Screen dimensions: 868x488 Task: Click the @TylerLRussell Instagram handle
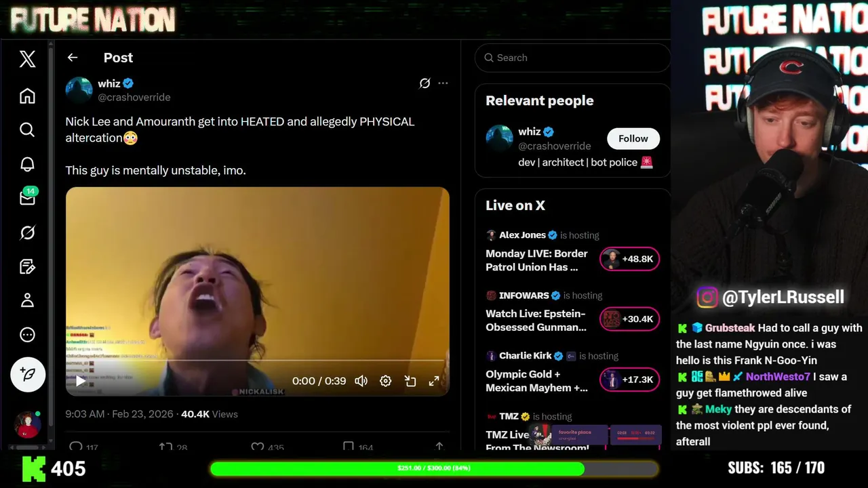783,297
